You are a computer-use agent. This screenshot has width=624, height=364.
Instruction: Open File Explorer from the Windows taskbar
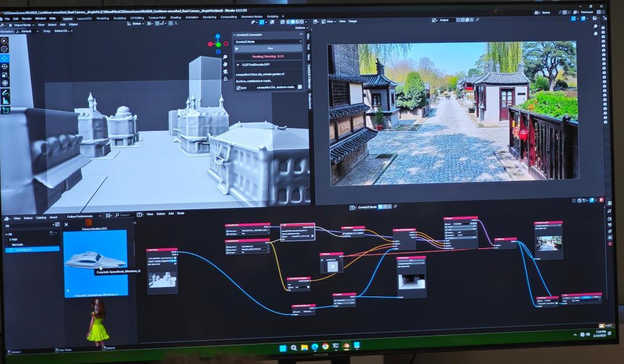304,348
